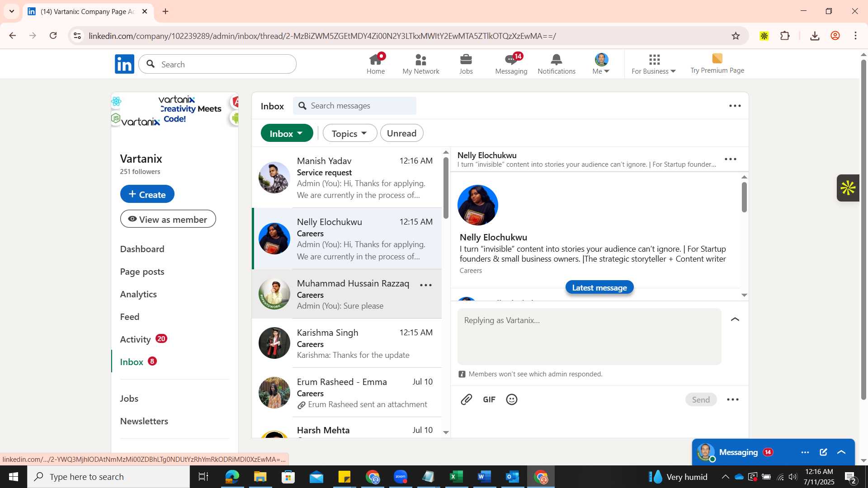Screen dimensions: 868x488
Task: Click the Send button
Action: tap(701, 399)
